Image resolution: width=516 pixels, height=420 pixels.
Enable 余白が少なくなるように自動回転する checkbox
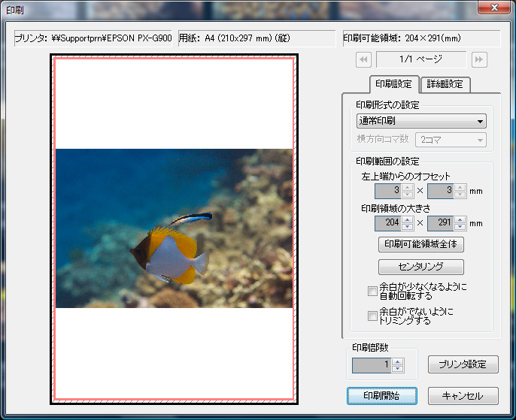(372, 292)
